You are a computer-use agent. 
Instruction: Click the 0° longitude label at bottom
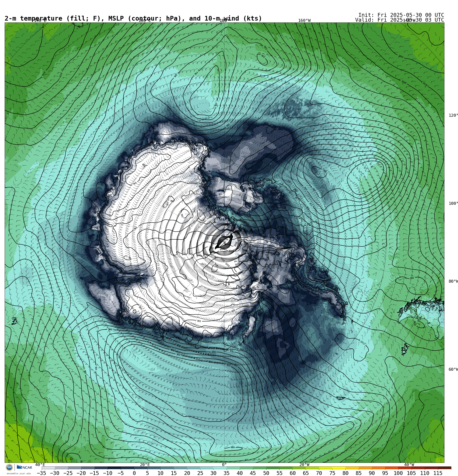[224, 465]
